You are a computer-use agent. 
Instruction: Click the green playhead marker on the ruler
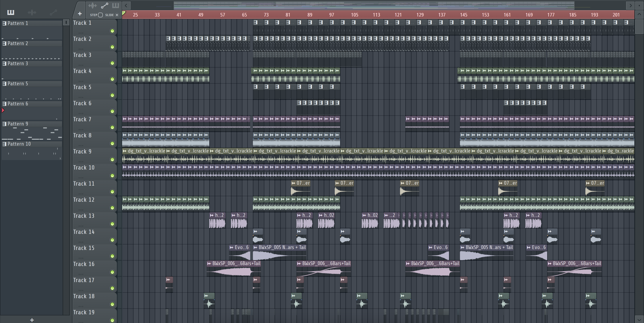click(x=124, y=13)
